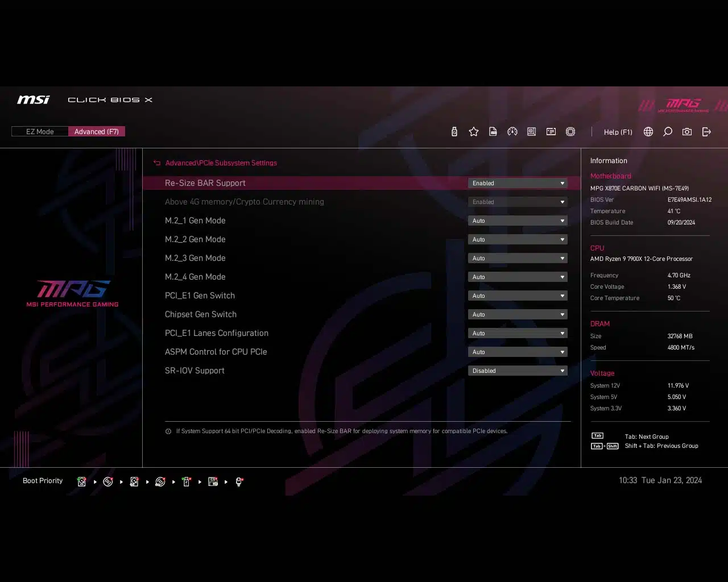Open search with the magnifier icon

pyautogui.click(x=668, y=132)
